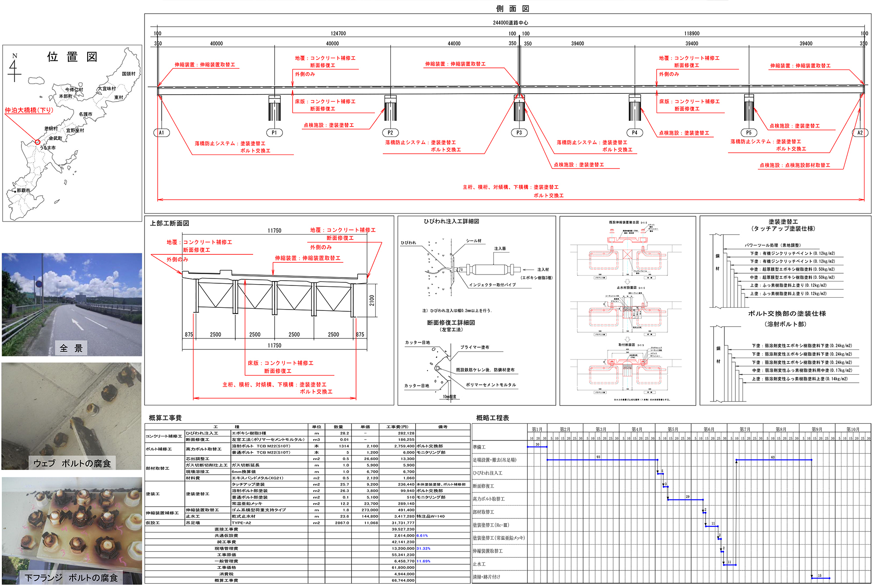Select the A1 abutment label
The height and width of the screenshot is (588, 876).
[162, 133]
